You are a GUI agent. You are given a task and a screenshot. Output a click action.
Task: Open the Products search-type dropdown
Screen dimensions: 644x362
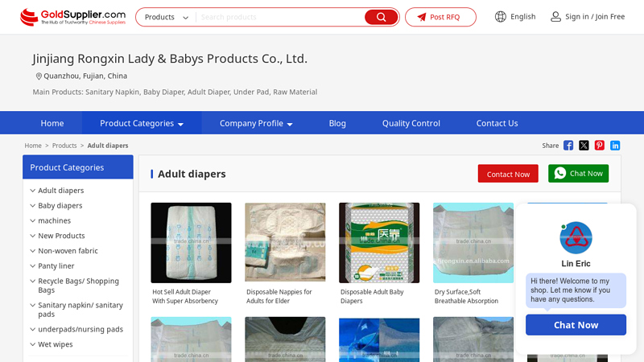point(167,17)
